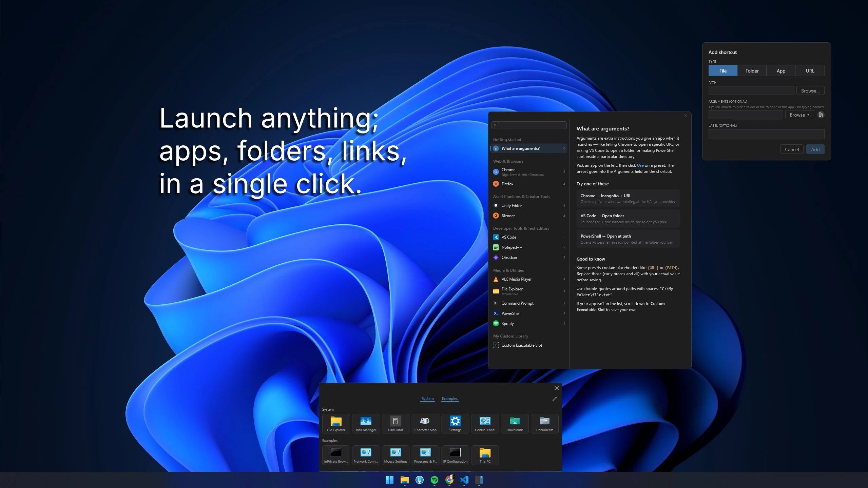Screen dimensions: 868x488
Task: Launch the InPrivate Browser example tile
Action: point(336,455)
